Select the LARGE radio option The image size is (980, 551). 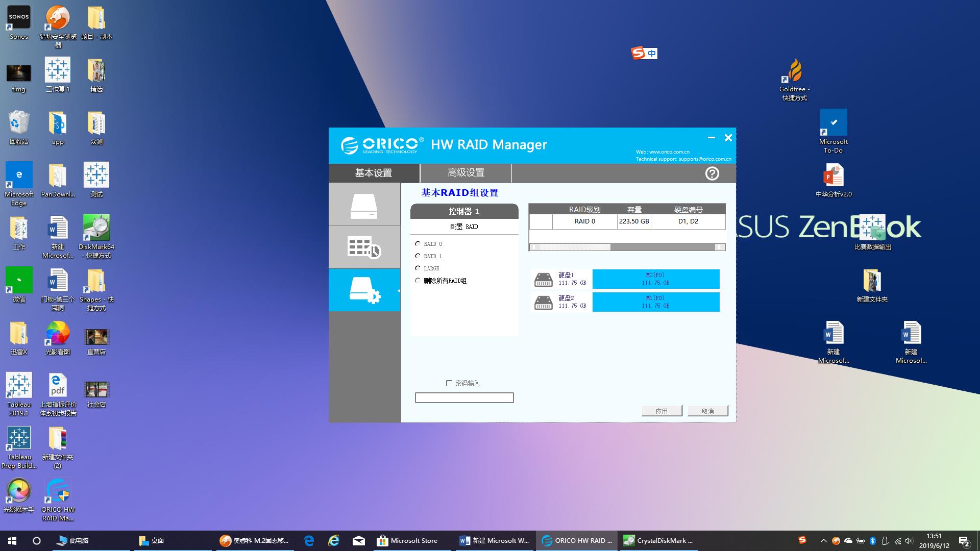(x=418, y=268)
